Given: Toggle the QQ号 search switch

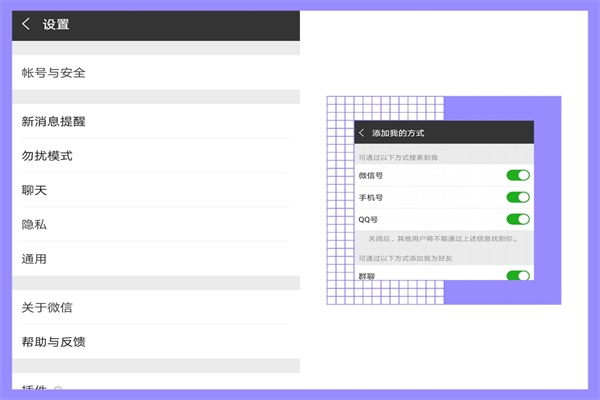Looking at the screenshot, I should [518, 219].
